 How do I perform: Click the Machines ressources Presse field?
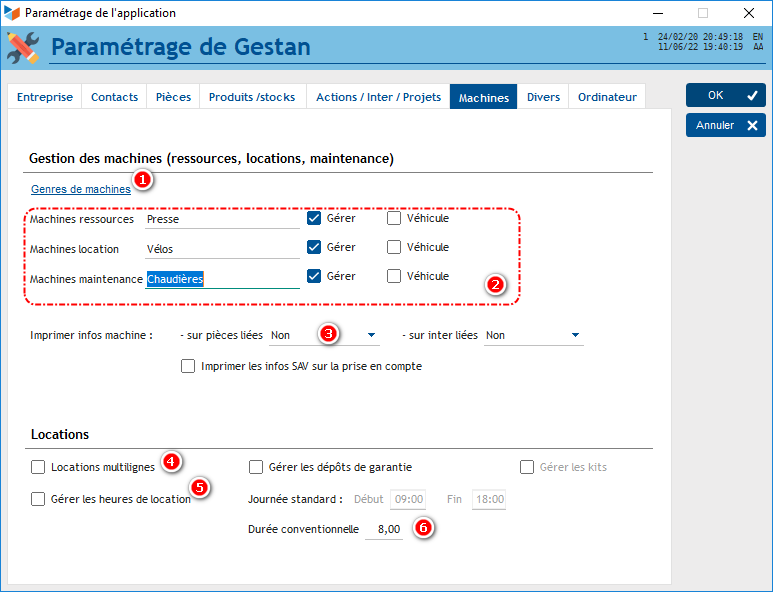[222, 219]
